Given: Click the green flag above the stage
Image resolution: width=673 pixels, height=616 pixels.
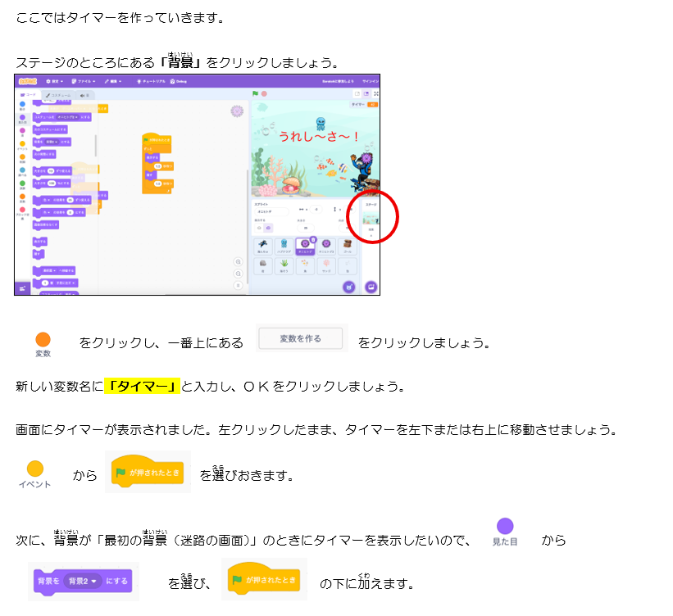Looking at the screenshot, I should click(255, 94).
